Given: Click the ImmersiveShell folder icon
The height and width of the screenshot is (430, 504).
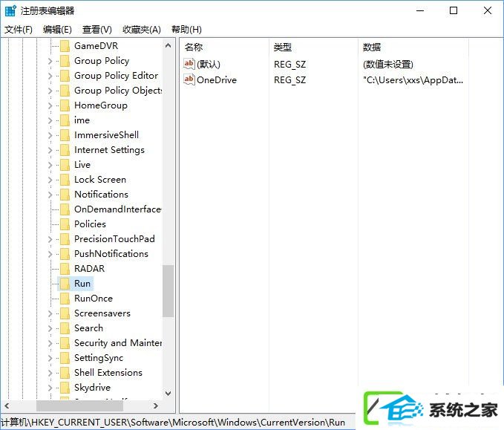Looking at the screenshot, I should [x=65, y=134].
